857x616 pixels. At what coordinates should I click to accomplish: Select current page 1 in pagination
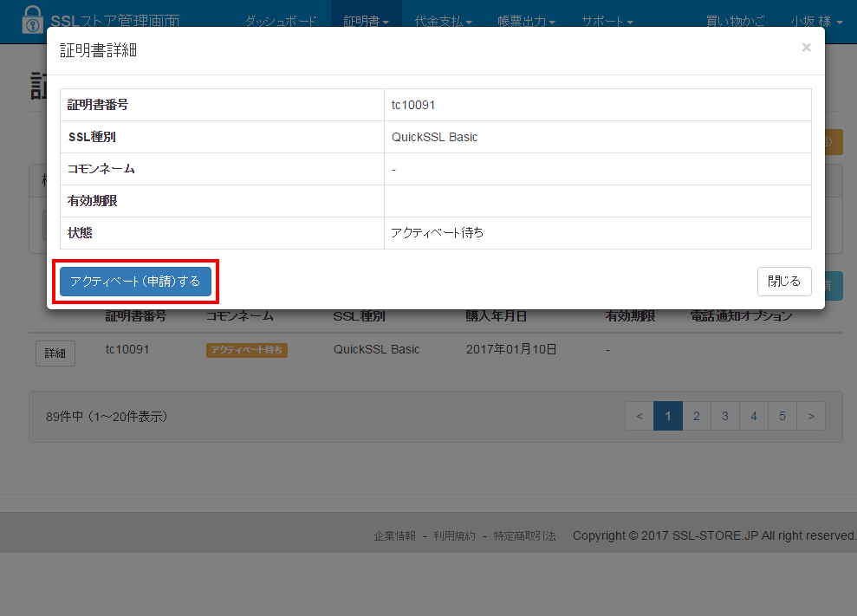tap(668, 416)
